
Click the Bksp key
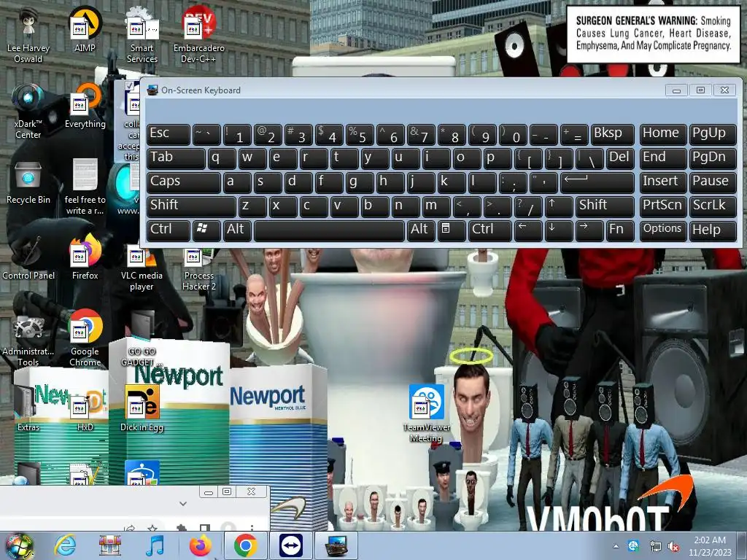point(613,134)
